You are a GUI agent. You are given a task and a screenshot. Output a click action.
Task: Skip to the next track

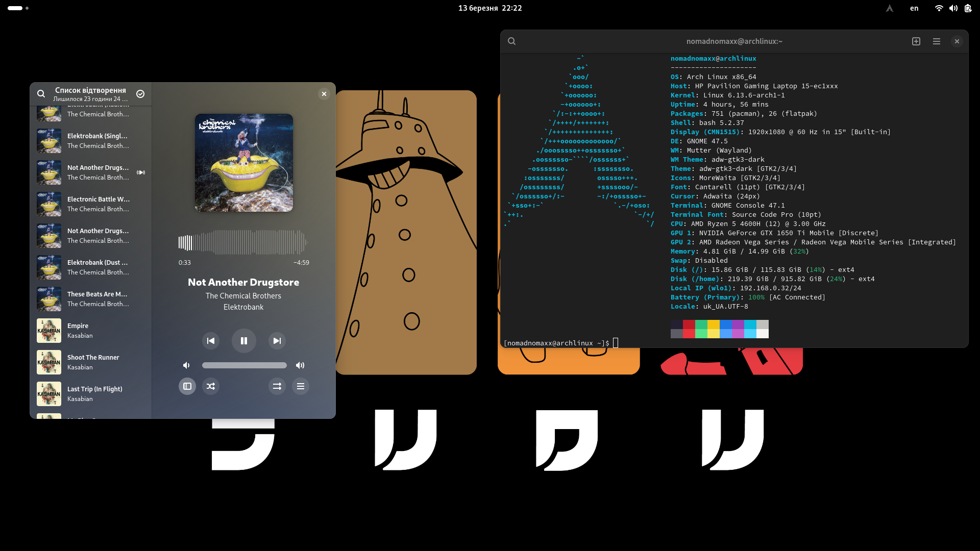[277, 341]
